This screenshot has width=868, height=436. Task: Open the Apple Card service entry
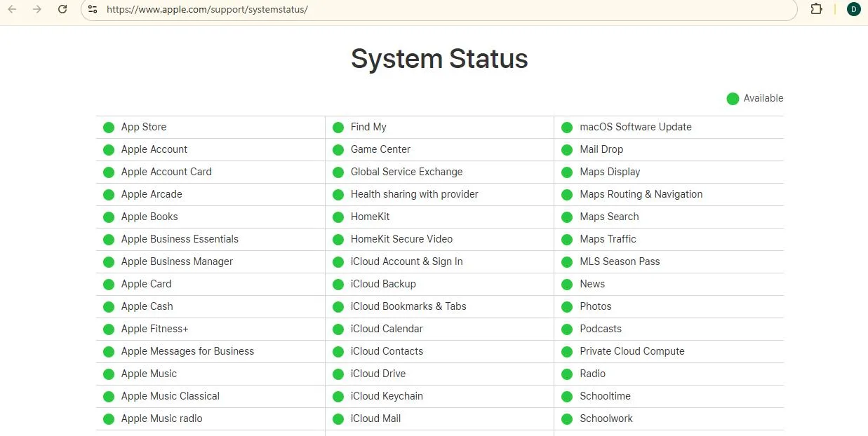[146, 284]
